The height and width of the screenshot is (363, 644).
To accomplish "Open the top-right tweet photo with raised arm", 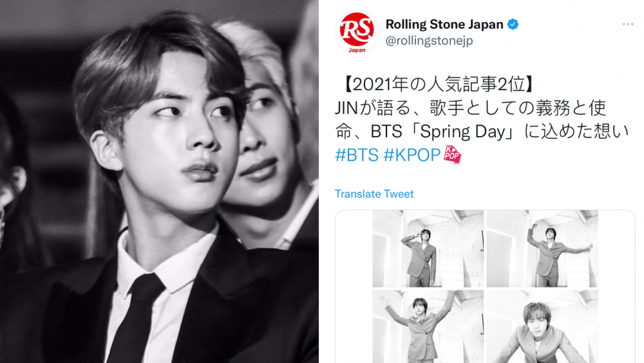I will [542, 249].
